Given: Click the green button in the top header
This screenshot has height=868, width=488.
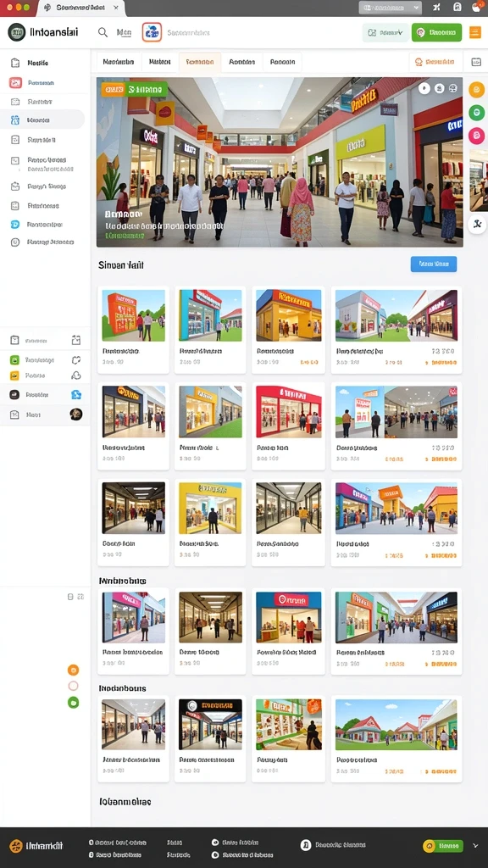Looking at the screenshot, I should click(x=436, y=33).
